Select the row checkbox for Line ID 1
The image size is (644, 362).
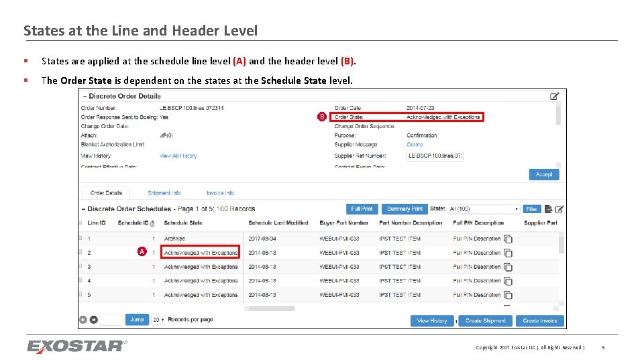[80, 237]
